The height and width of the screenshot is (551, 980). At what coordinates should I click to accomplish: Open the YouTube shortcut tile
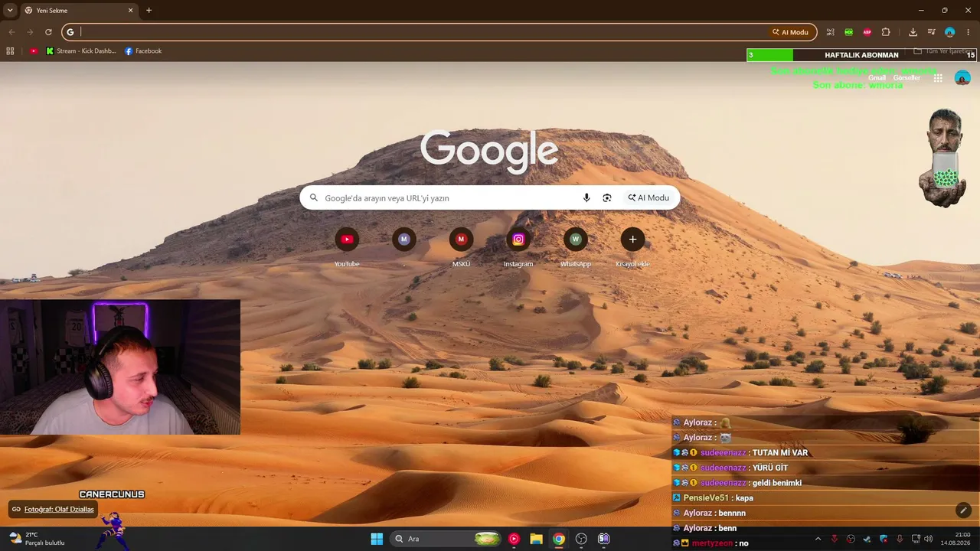click(x=347, y=246)
